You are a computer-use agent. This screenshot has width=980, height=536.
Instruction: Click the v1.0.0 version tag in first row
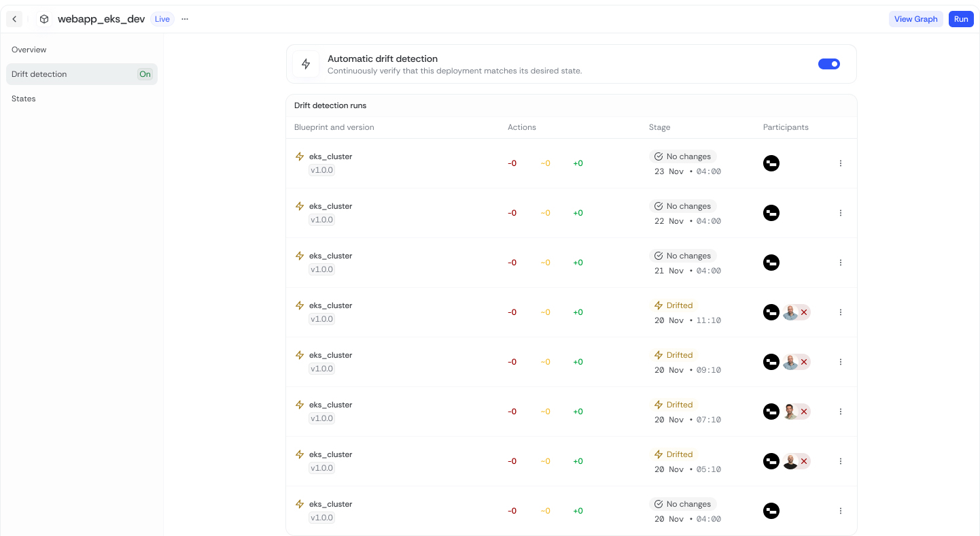pyautogui.click(x=321, y=170)
